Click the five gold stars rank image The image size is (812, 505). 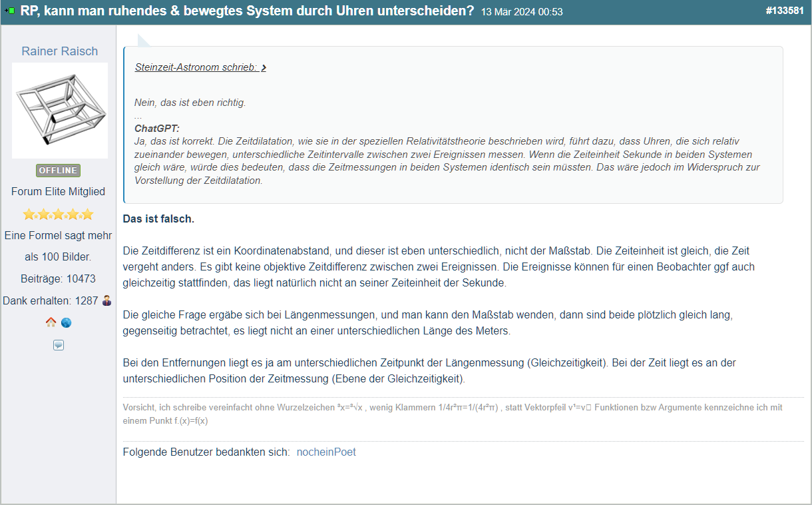59,215
